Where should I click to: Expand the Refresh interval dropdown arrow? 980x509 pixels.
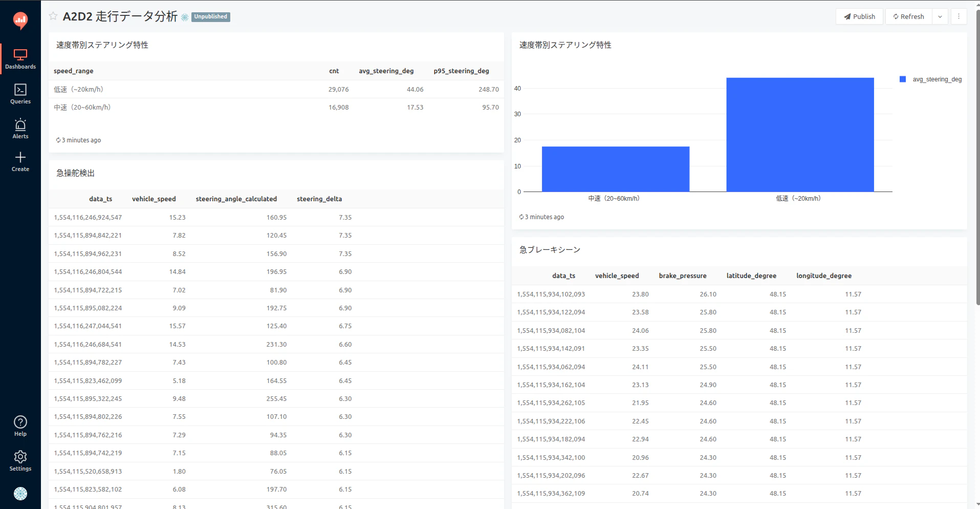[x=940, y=16]
